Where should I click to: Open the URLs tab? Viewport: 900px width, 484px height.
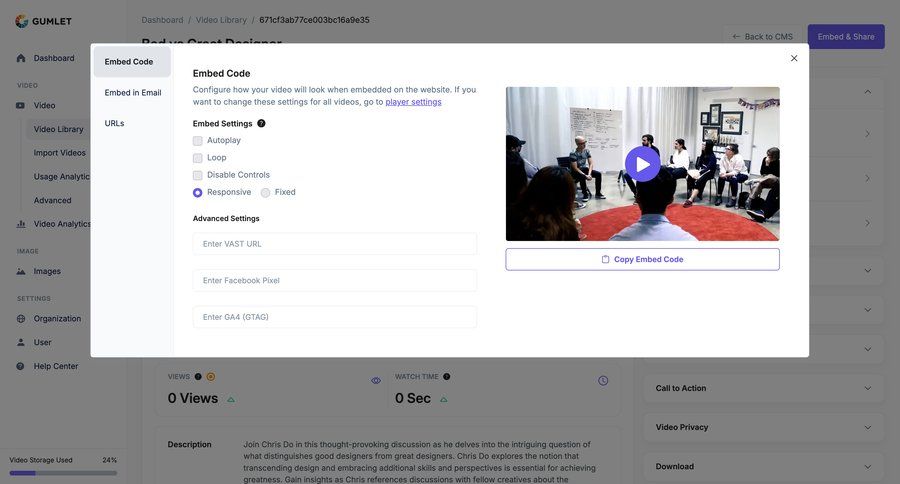(115, 124)
